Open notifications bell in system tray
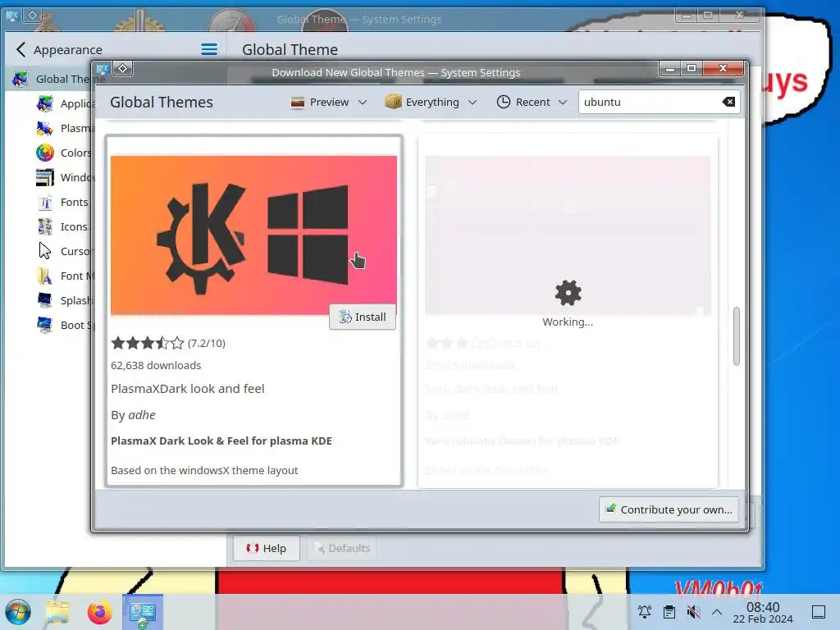Screen dimensions: 840x630 (x=645, y=612)
